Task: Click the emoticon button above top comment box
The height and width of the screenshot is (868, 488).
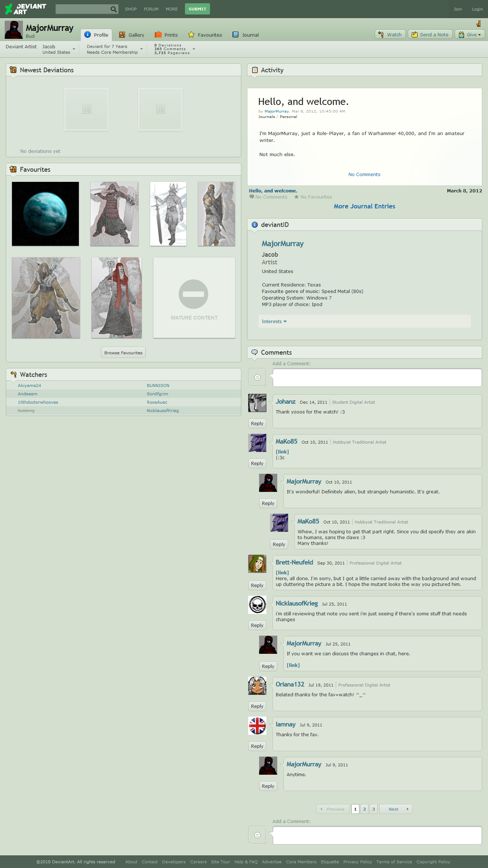Action: coord(257,377)
